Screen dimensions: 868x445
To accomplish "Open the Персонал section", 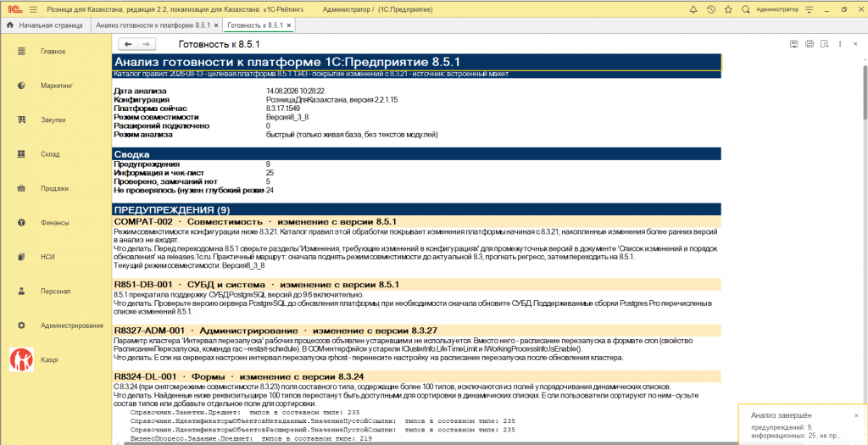I will pos(55,291).
